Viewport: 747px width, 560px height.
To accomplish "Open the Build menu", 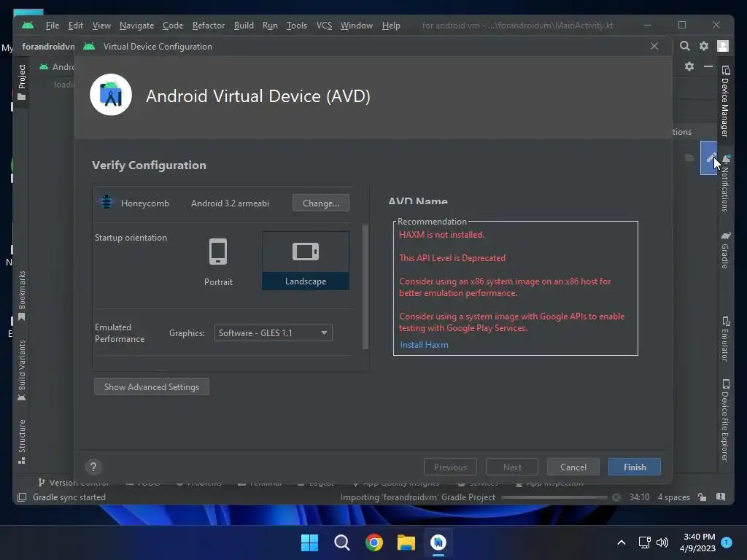I will tap(244, 26).
